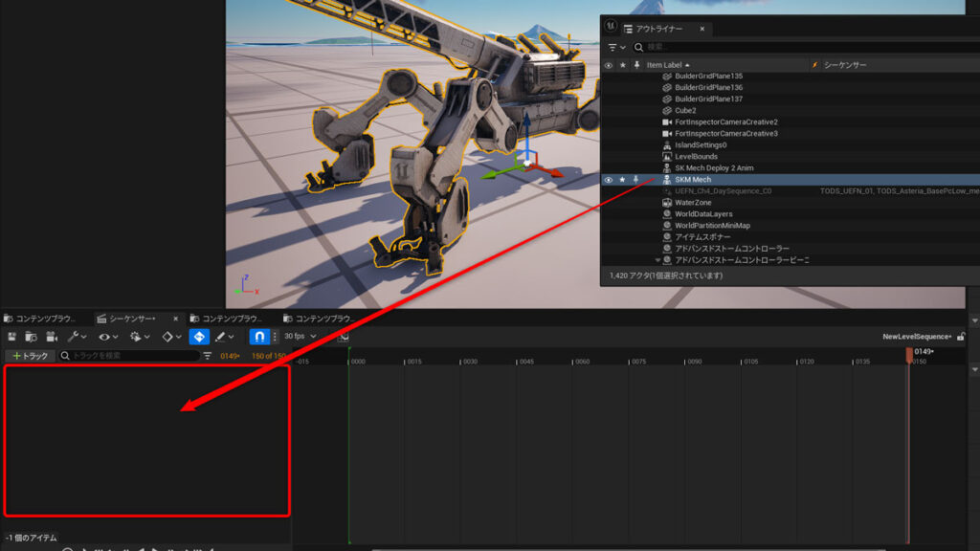Open the track filter icon beside search
Viewport: 980px width, 551px height.
pyautogui.click(x=208, y=356)
